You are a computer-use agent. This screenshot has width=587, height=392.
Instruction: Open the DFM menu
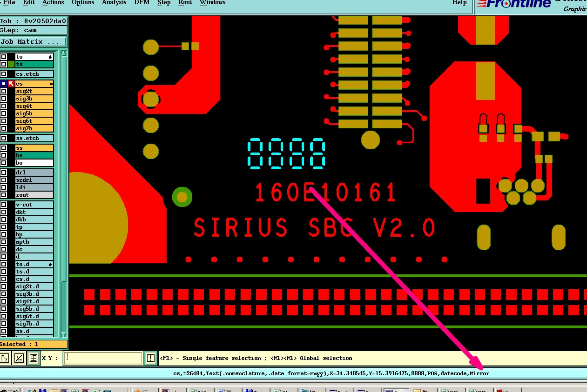(142, 2)
